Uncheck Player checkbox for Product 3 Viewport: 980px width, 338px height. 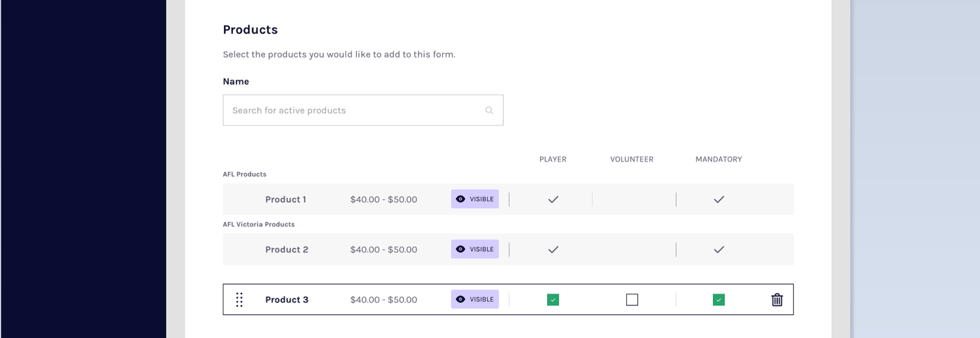553,300
